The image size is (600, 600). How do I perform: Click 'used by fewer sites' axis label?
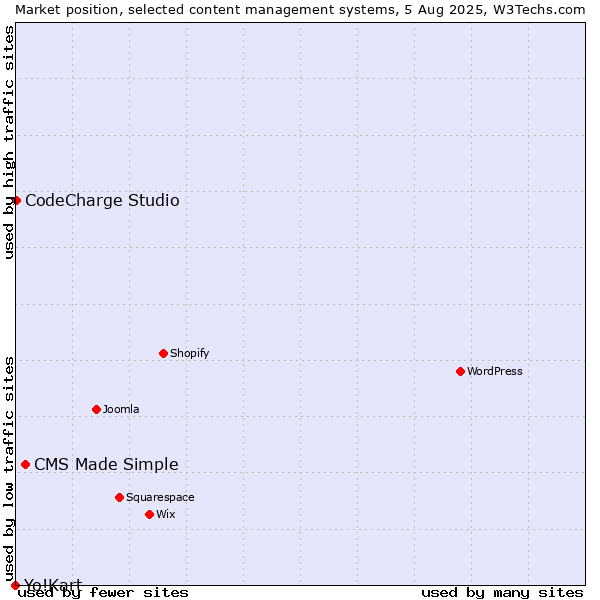click(x=103, y=593)
